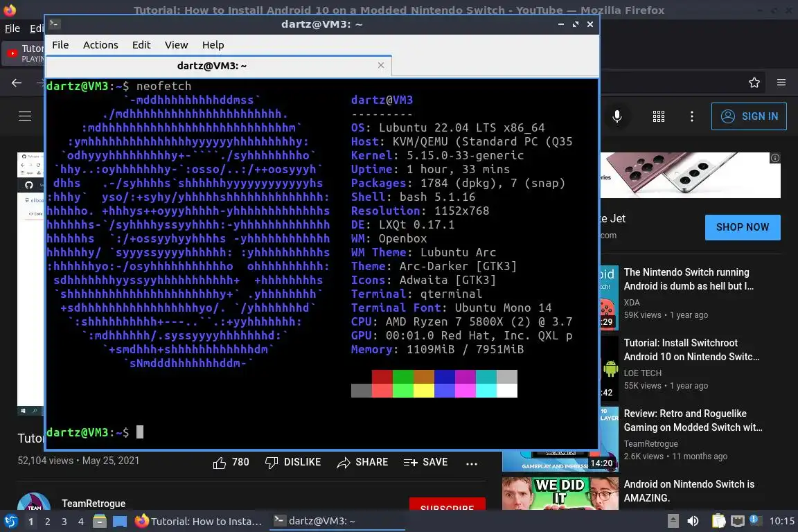The height and width of the screenshot is (532, 798).
Task: Click the 'Memory: 1109MiB / 7951MiB' line
Action: (437, 349)
